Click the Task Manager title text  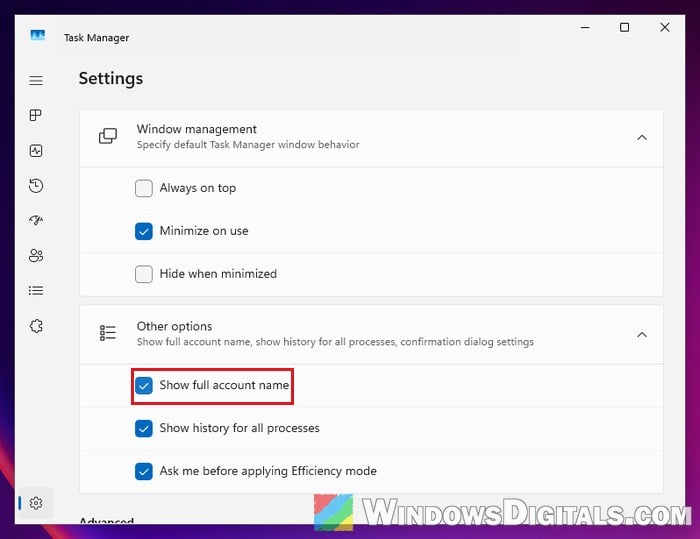96,38
